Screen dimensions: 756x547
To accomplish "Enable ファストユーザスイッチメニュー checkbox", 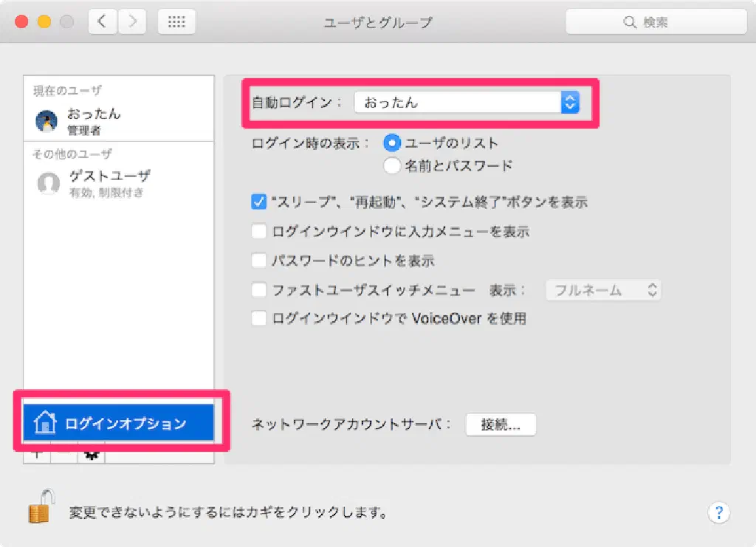I will point(258,290).
